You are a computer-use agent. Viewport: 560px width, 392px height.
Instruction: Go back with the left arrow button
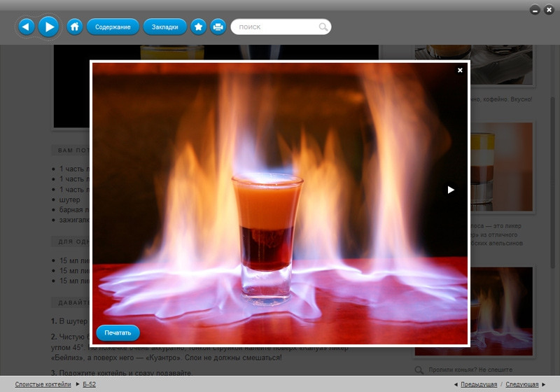point(26,27)
